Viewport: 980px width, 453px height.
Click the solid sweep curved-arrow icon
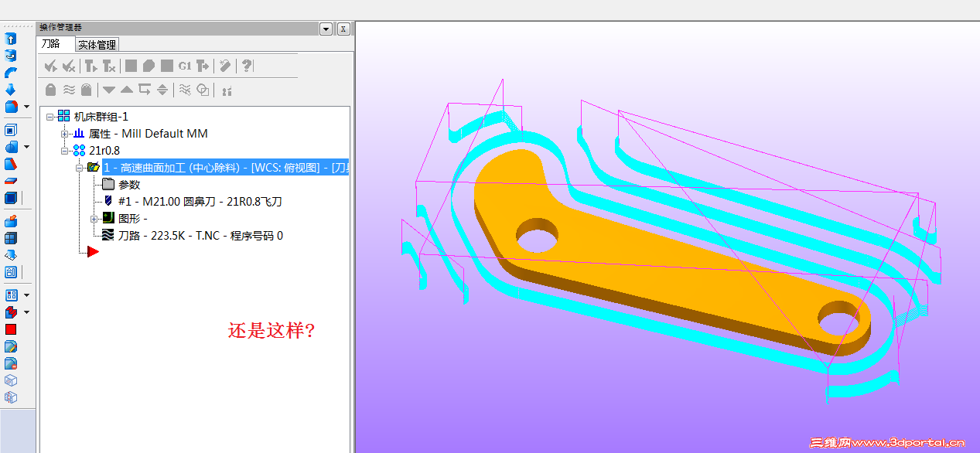click(x=11, y=72)
